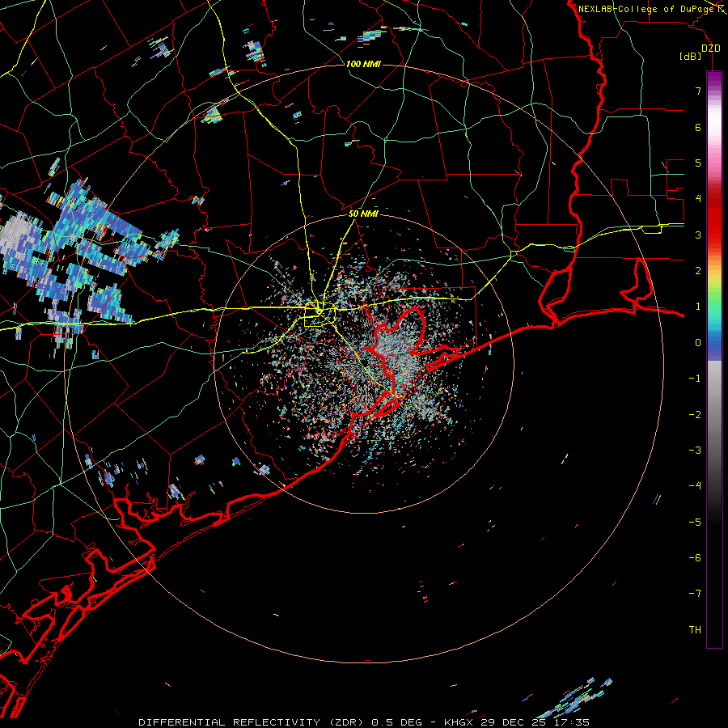
Task: Click the "TH" threshold label on the scale
Action: 695,629
